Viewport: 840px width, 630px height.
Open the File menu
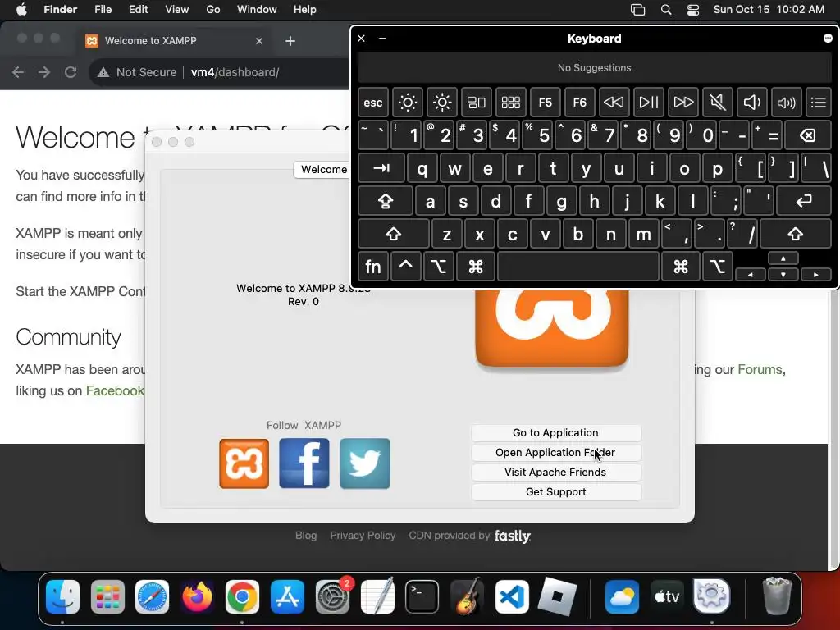point(103,10)
